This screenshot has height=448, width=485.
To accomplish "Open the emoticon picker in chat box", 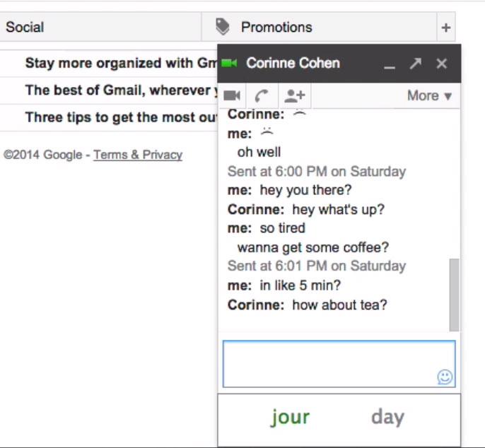I will (445, 377).
